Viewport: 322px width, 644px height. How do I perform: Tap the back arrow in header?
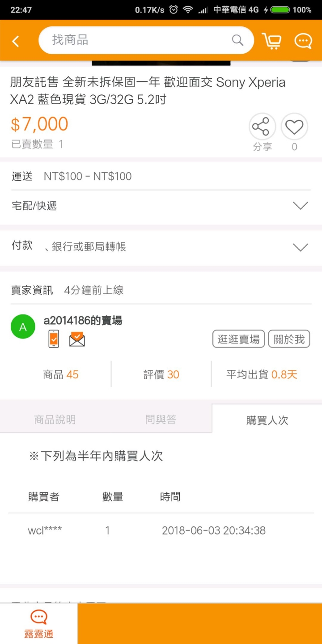click(x=16, y=41)
